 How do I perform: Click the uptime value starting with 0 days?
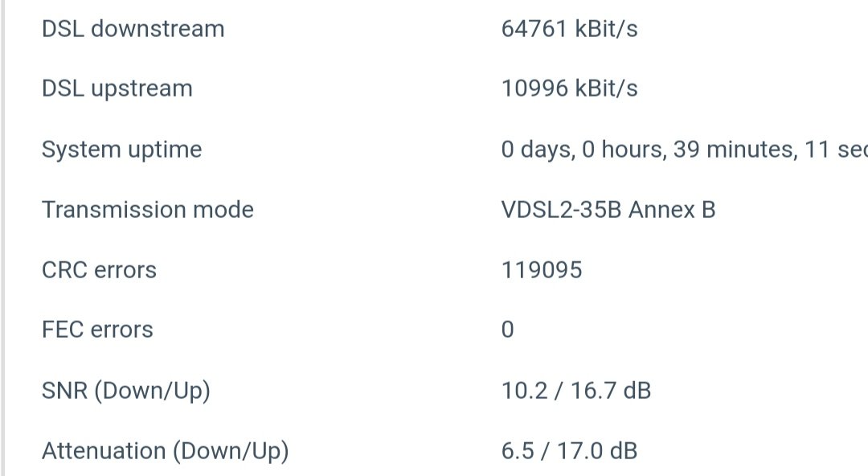coord(684,150)
